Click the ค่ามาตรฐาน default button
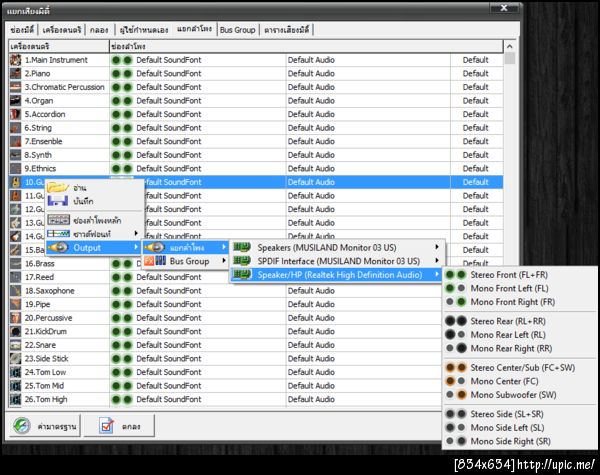This screenshot has height=475, width=600. pyautogui.click(x=45, y=426)
